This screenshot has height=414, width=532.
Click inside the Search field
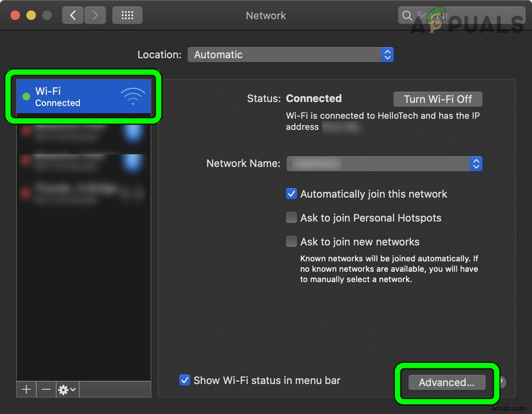pyautogui.click(x=444, y=15)
